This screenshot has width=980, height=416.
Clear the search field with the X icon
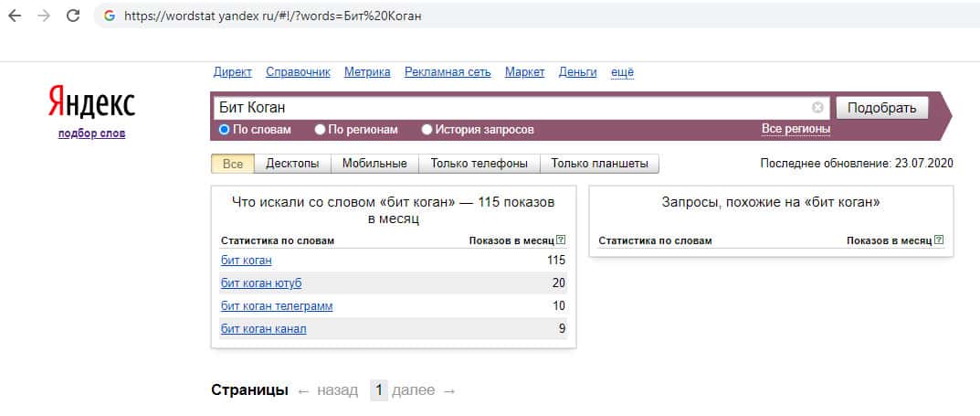817,108
